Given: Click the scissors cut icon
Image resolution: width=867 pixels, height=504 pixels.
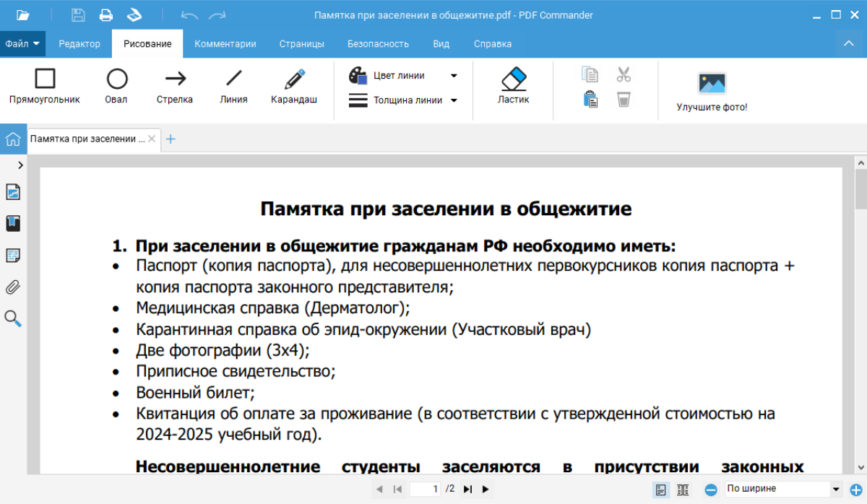Looking at the screenshot, I should [624, 74].
